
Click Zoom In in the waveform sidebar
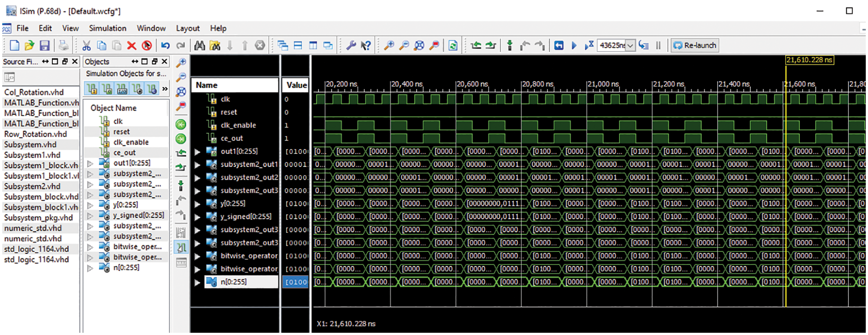(181, 63)
